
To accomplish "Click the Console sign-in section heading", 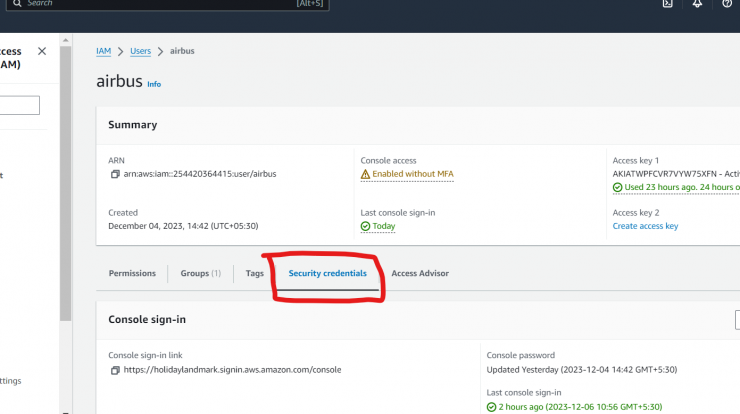I will click(x=147, y=320).
